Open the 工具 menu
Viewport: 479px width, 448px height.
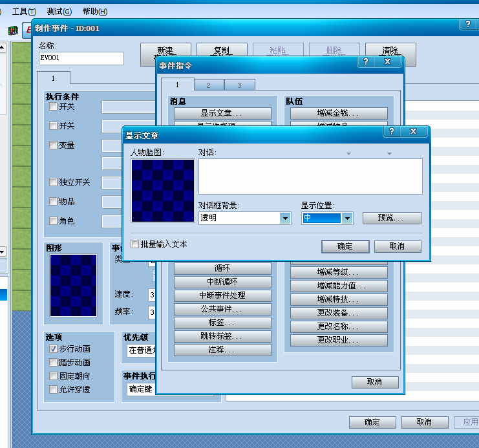[24, 12]
